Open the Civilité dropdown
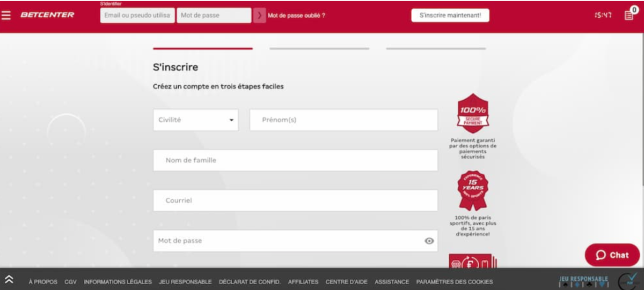 point(196,120)
